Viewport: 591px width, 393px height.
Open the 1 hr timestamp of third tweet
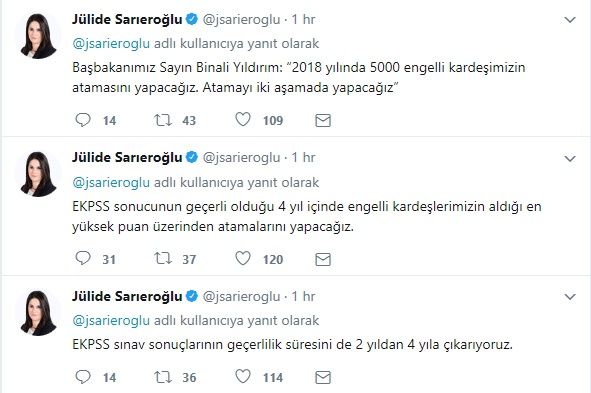click(x=303, y=296)
